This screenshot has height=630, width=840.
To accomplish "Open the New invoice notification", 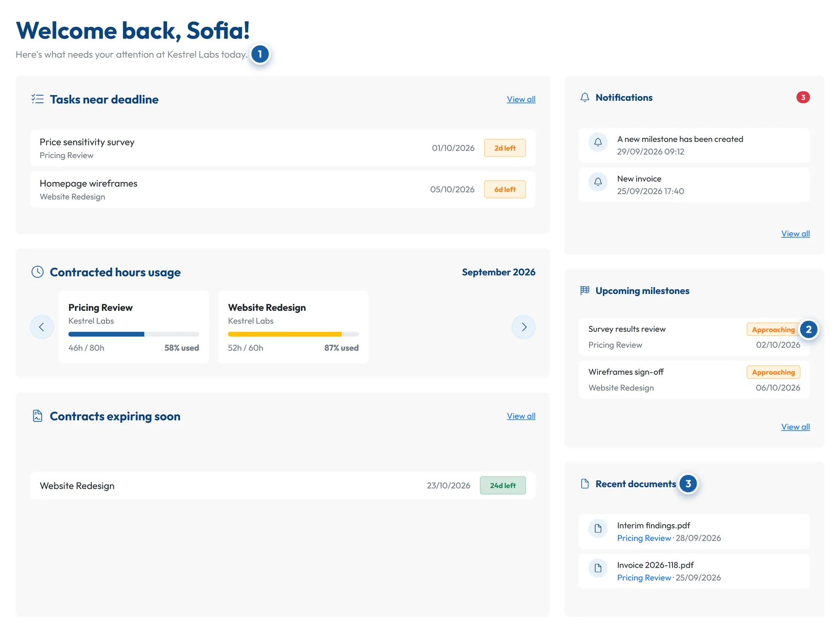I will pyautogui.click(x=694, y=185).
